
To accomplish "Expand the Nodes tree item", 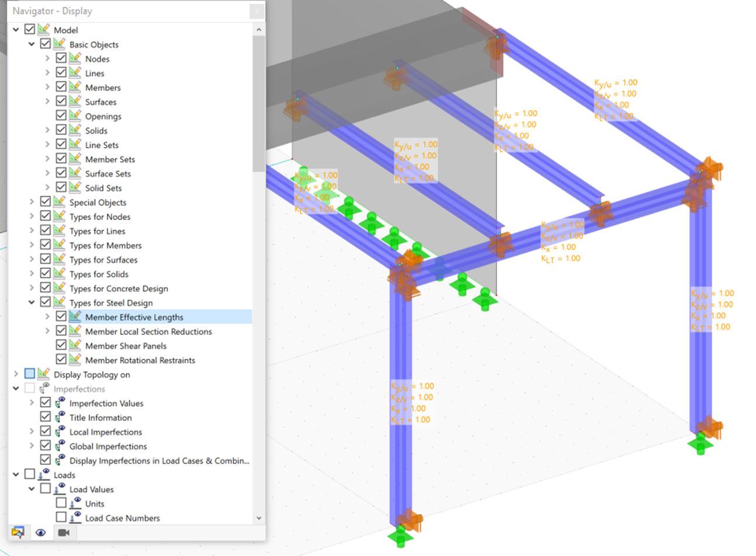I will [47, 58].
